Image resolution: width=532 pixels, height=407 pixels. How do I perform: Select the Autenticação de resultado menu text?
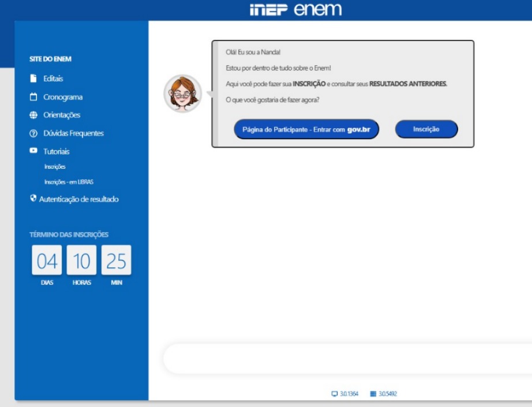pyautogui.click(x=78, y=199)
